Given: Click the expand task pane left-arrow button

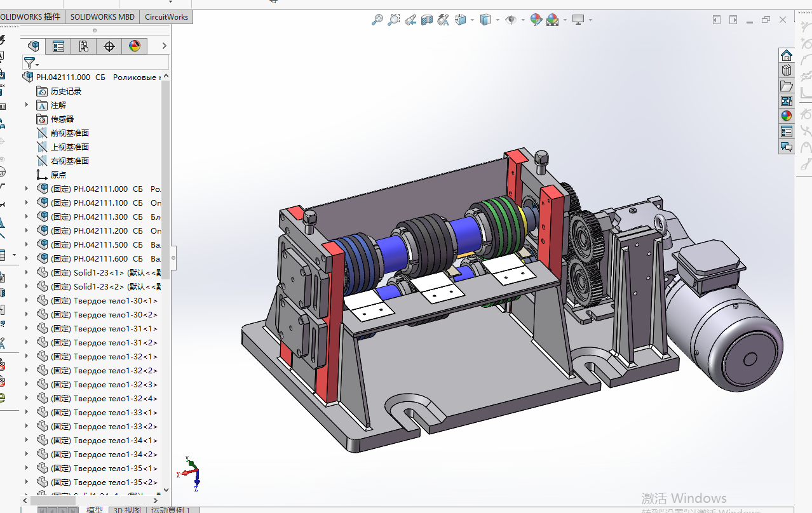Looking at the screenshot, I should point(717,20).
